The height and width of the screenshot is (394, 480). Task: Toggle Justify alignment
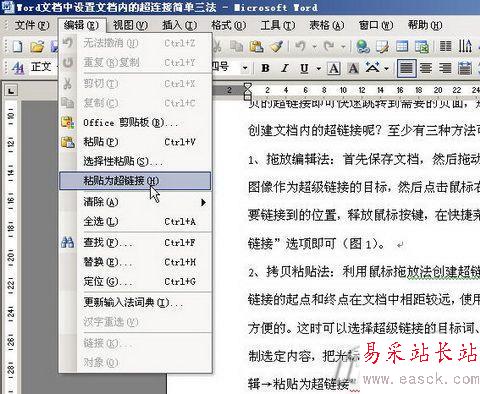pos(406,68)
